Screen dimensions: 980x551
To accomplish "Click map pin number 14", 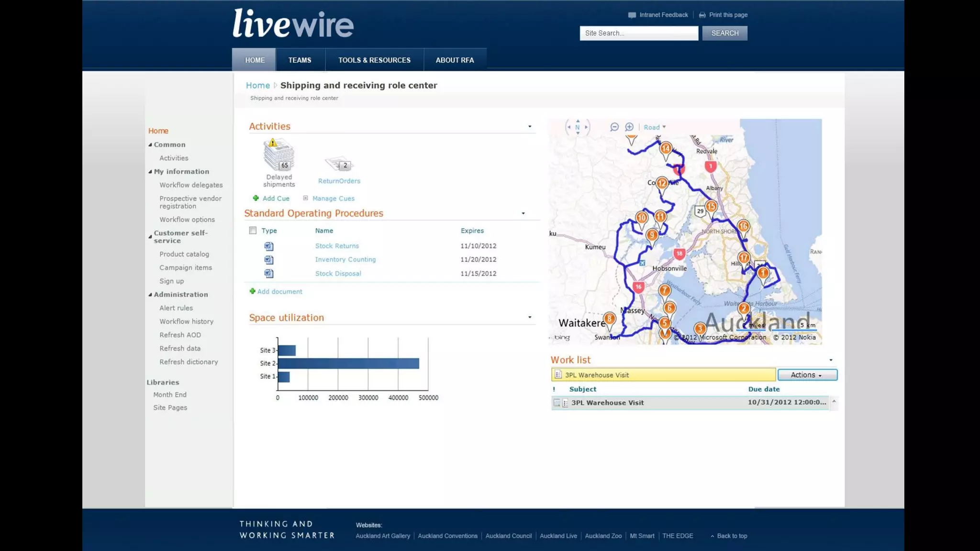I will click(x=666, y=149).
